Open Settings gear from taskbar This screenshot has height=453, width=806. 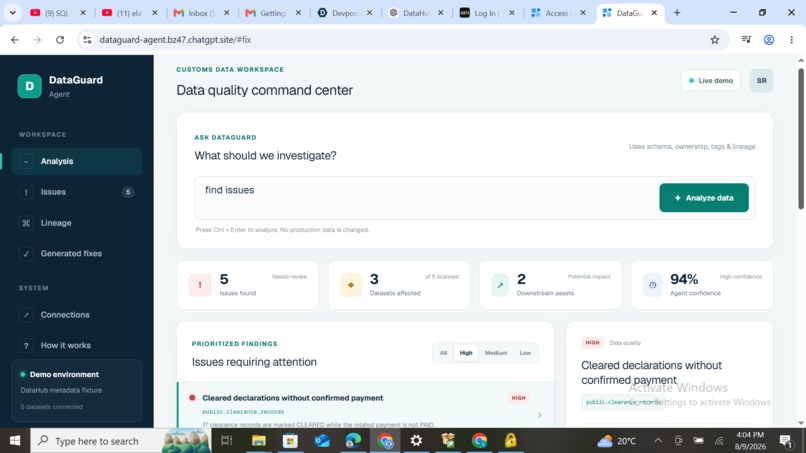416,441
